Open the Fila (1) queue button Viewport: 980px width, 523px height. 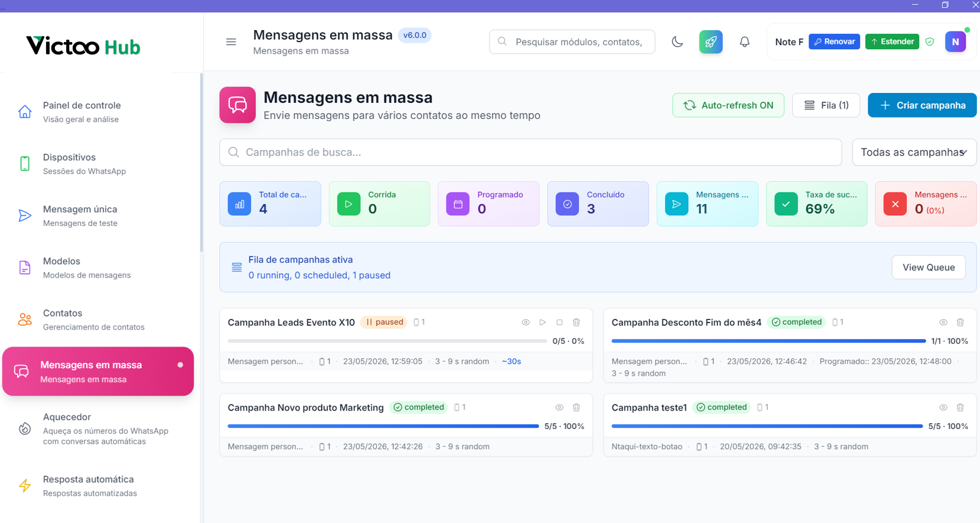coord(826,105)
